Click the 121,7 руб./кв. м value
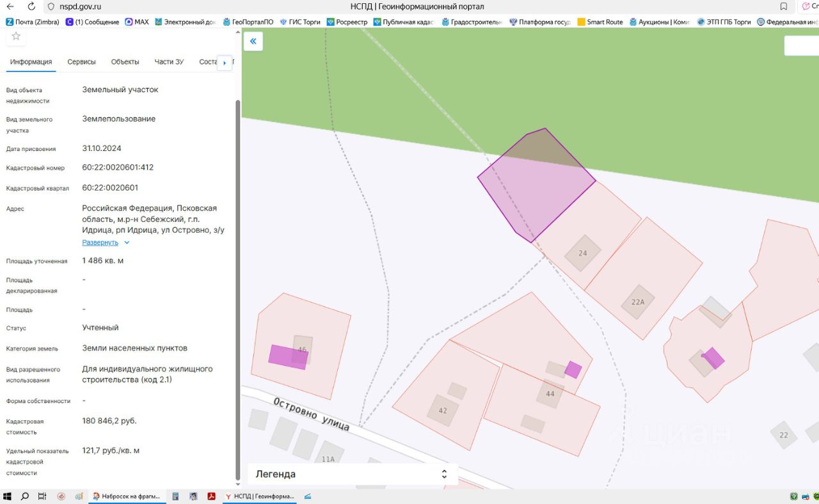The height and width of the screenshot is (504, 819). point(111,450)
